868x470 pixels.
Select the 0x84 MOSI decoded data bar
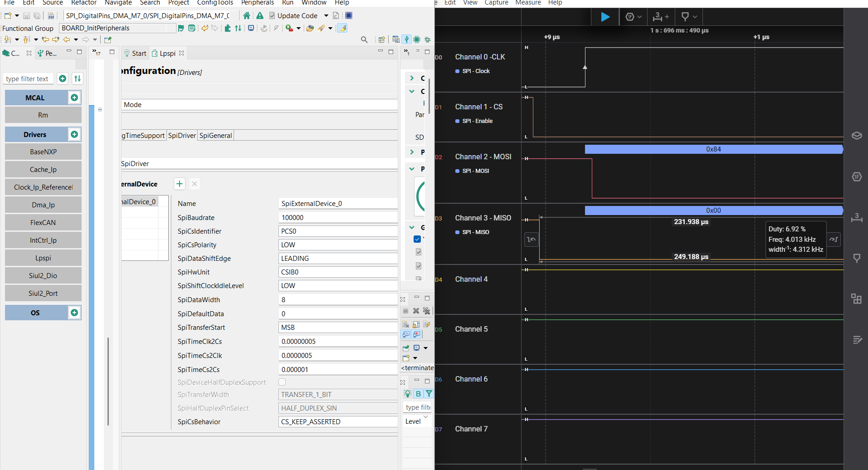[x=713, y=149]
